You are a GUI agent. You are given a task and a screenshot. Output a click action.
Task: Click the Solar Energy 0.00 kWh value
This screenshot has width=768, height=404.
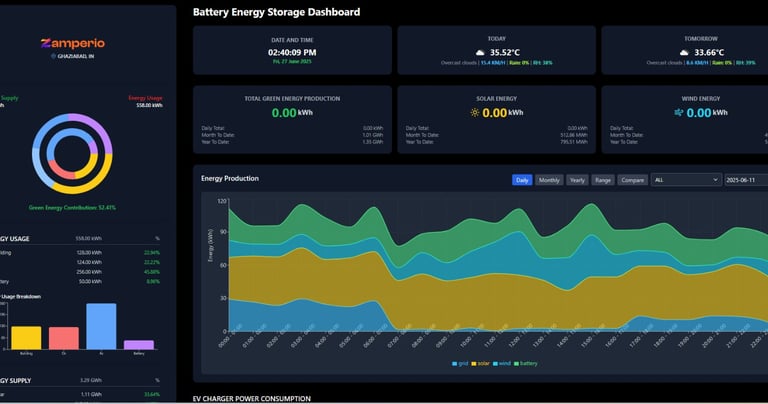pyautogui.click(x=503, y=113)
